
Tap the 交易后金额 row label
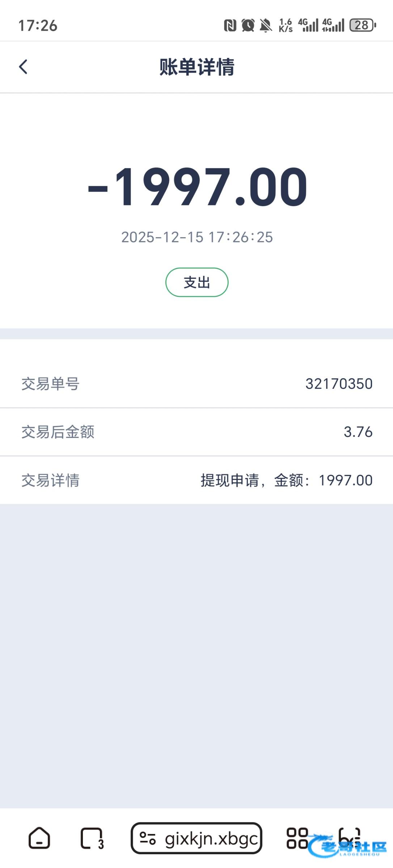pos(58,432)
